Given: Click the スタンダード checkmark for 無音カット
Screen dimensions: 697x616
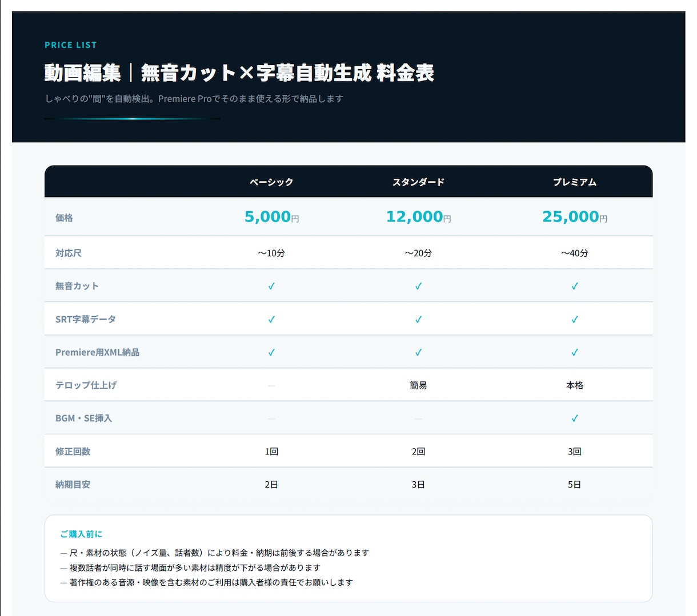Looking at the screenshot, I should [418, 286].
